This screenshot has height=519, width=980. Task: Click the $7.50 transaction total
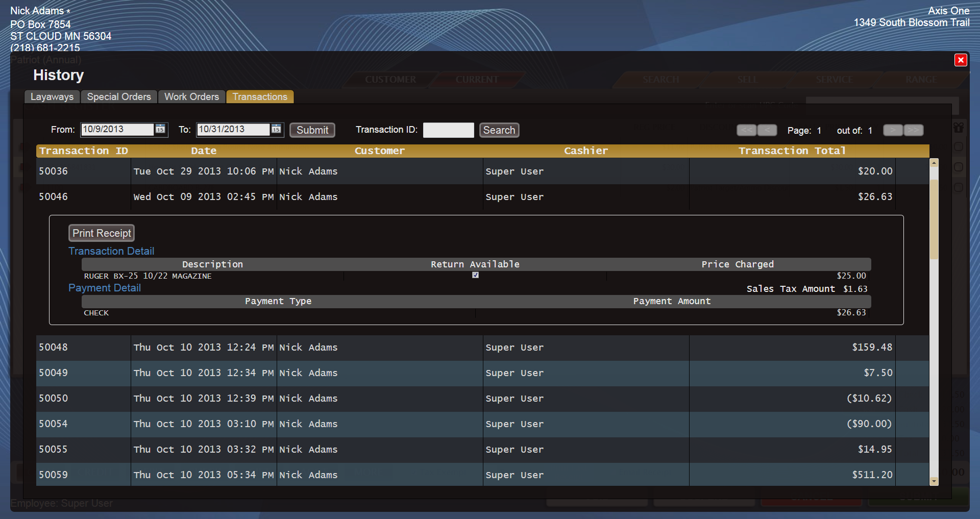(x=878, y=373)
